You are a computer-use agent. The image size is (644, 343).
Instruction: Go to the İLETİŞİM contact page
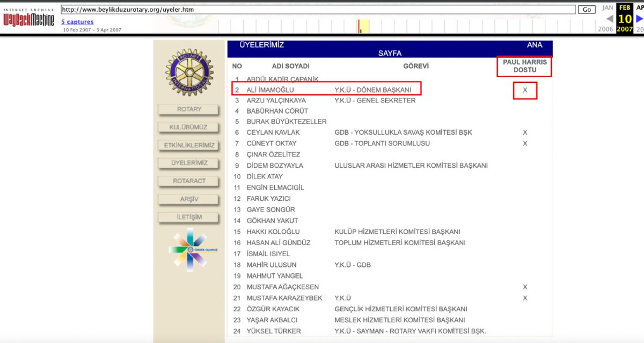pyautogui.click(x=187, y=217)
